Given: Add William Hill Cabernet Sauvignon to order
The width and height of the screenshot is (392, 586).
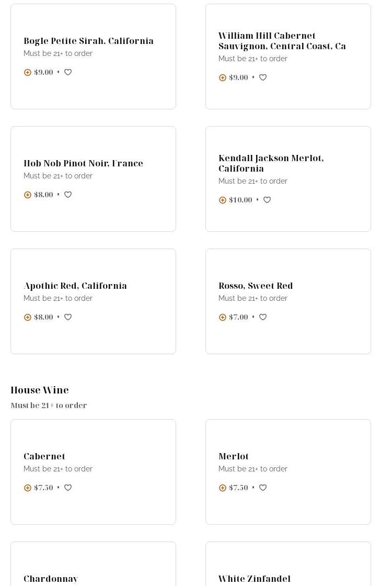Looking at the screenshot, I should tap(223, 78).
